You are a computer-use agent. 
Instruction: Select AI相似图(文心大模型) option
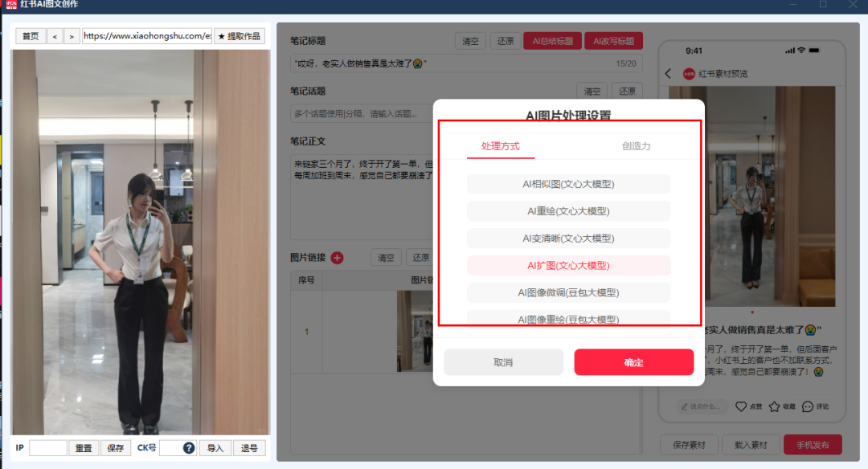pos(568,184)
